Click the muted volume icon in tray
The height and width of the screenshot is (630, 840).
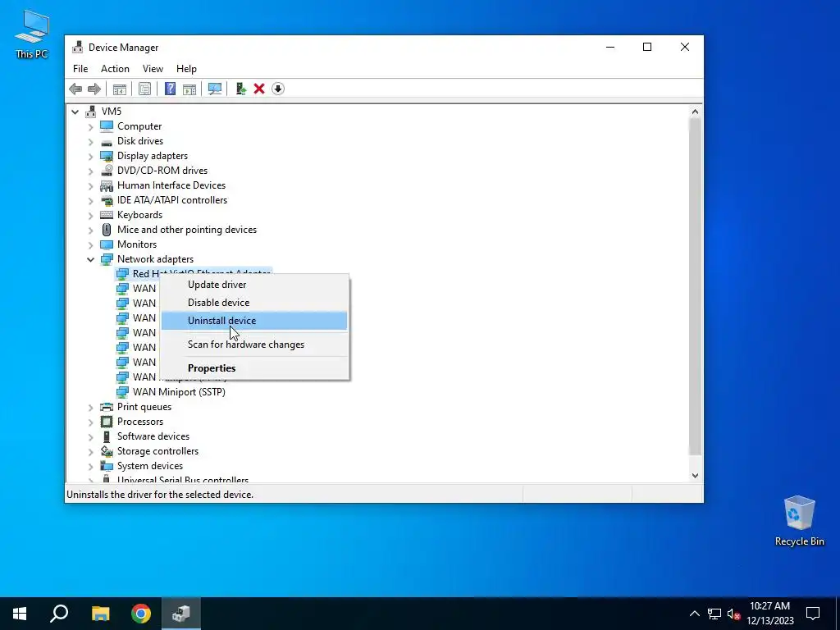[734, 614]
